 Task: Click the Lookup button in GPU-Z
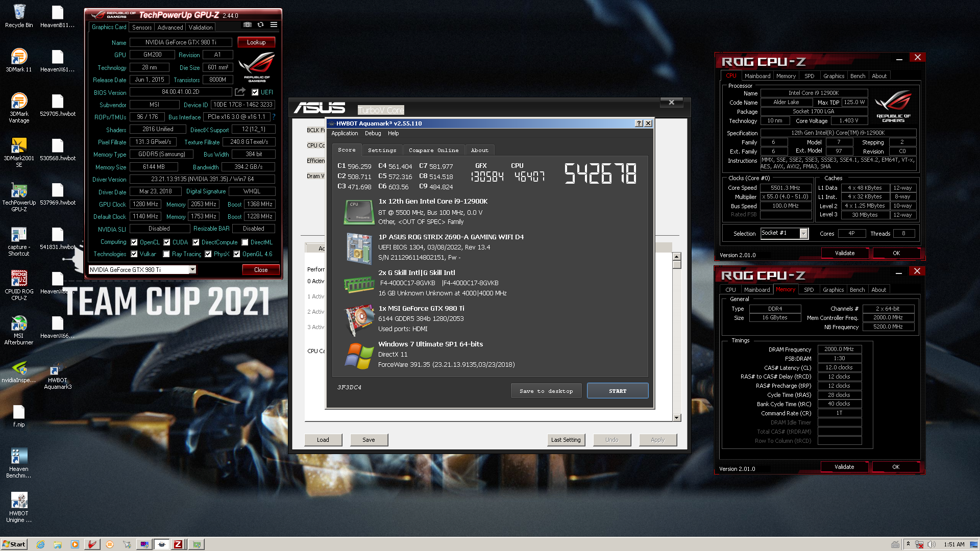(256, 42)
